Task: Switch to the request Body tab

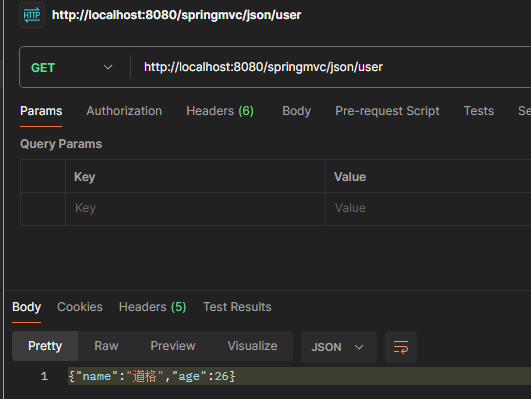Action: pos(296,111)
